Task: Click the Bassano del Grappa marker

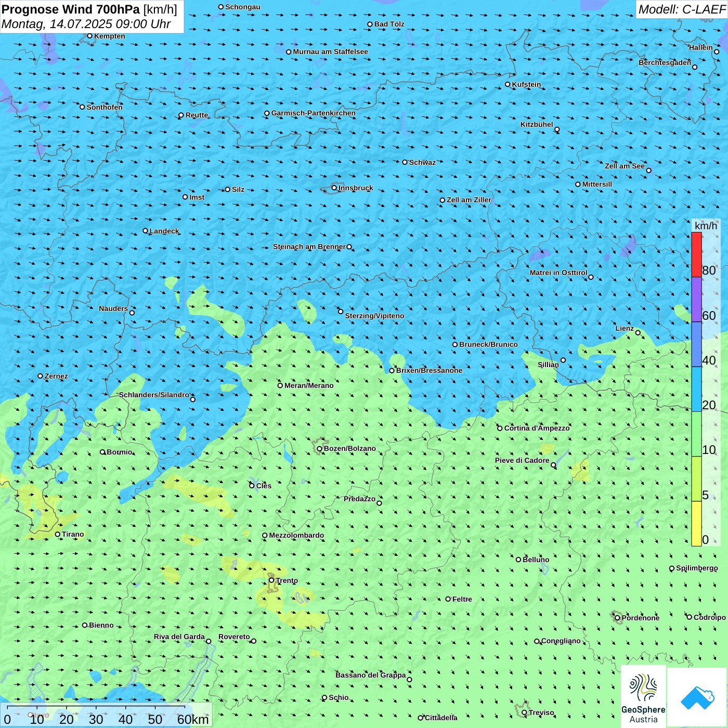Action: click(x=409, y=680)
